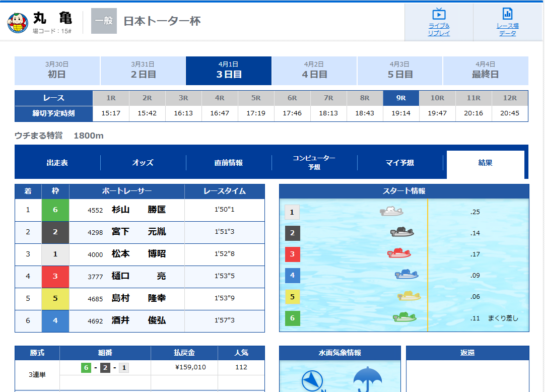This screenshot has width=545, height=392.
Task: Click the Marugame mascot logo icon
Action: [18, 23]
